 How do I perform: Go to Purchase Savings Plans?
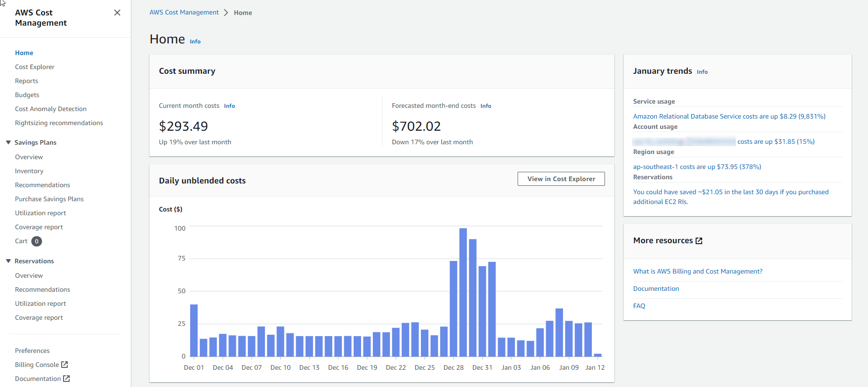49,199
